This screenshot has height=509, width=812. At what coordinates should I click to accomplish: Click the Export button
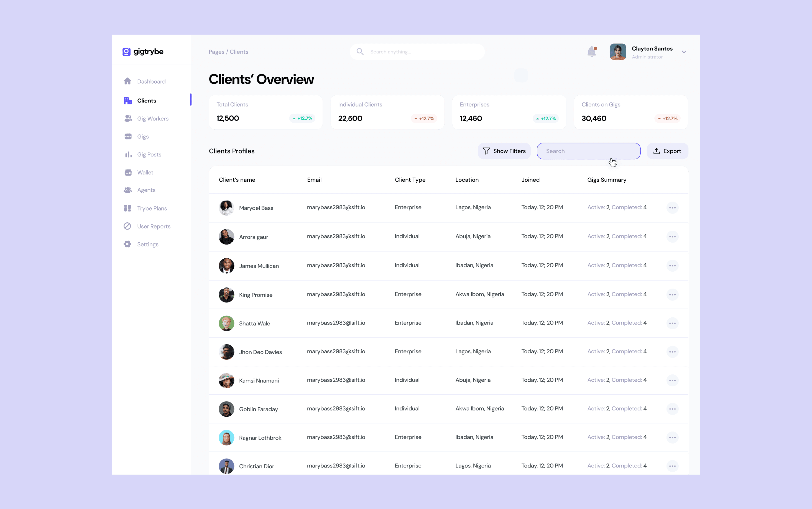667,151
